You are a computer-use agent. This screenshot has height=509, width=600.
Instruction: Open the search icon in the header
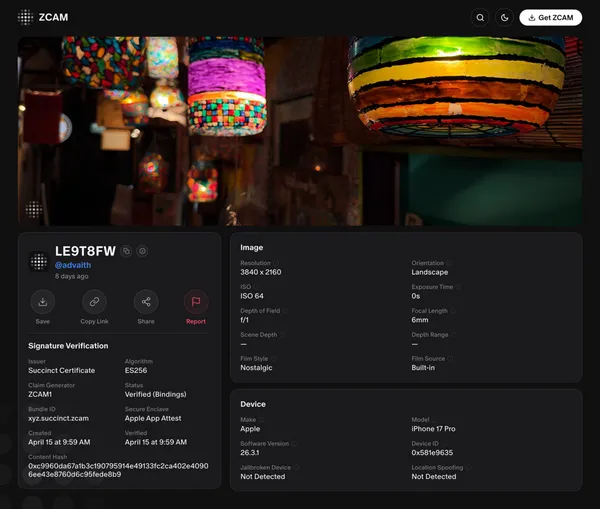pos(481,17)
